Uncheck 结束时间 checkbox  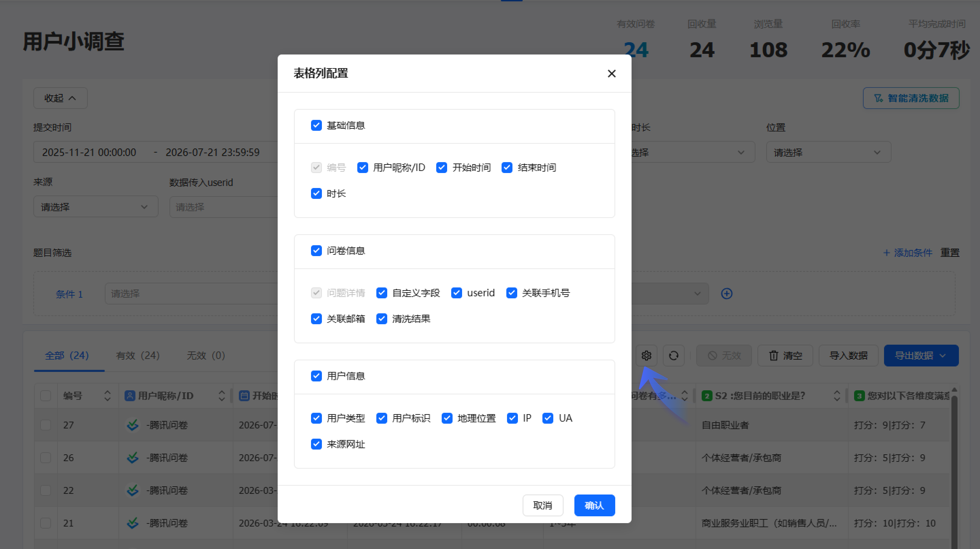click(x=507, y=168)
